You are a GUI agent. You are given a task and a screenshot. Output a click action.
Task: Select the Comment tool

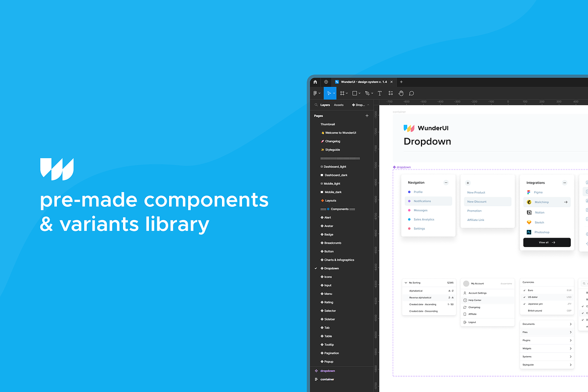(x=412, y=93)
